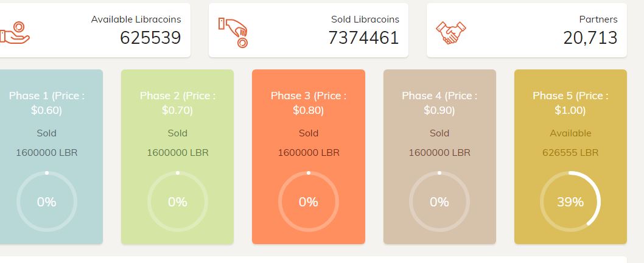Click the Available Libracoins count 625539

coord(150,38)
